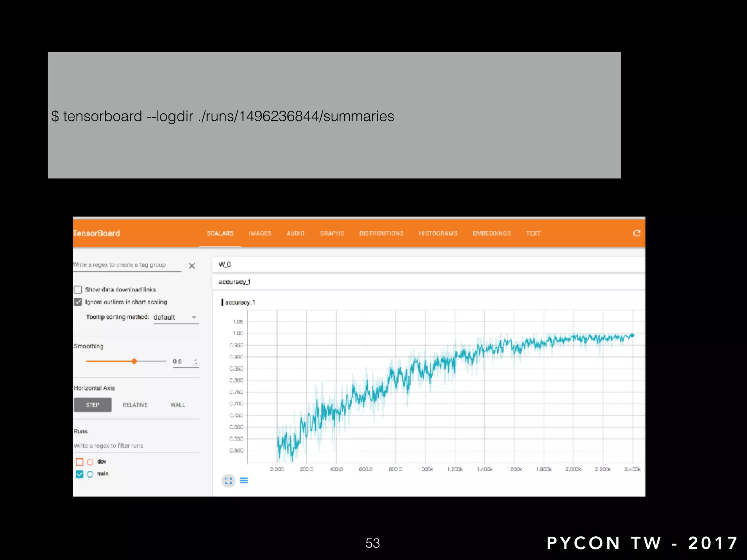Viewport: 747px width, 560px height.
Task: Reload TensorBoard data with refresh icon
Action: [636, 233]
